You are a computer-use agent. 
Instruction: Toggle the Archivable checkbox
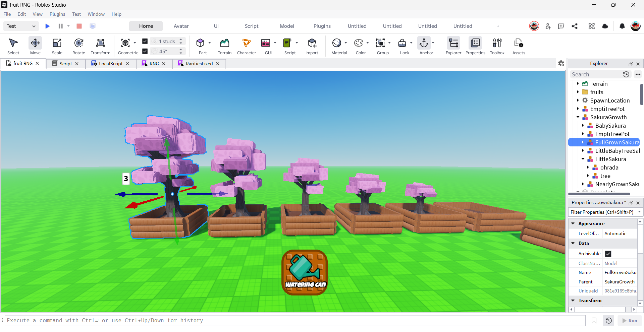(x=608, y=254)
